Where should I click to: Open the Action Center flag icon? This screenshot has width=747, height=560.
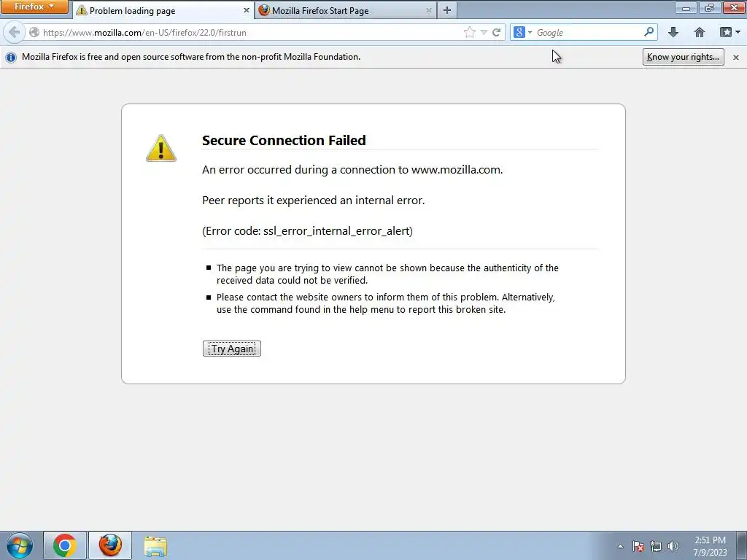pos(638,546)
